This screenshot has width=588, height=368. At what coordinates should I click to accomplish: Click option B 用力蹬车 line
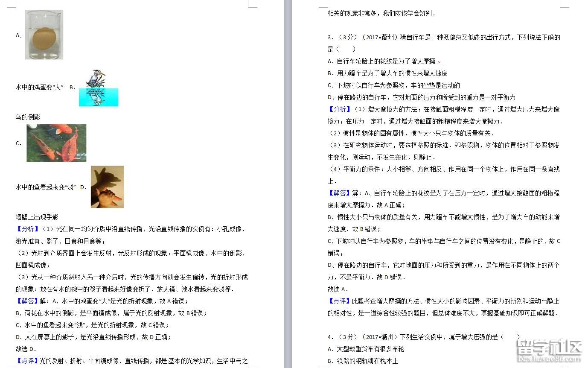coord(387,73)
